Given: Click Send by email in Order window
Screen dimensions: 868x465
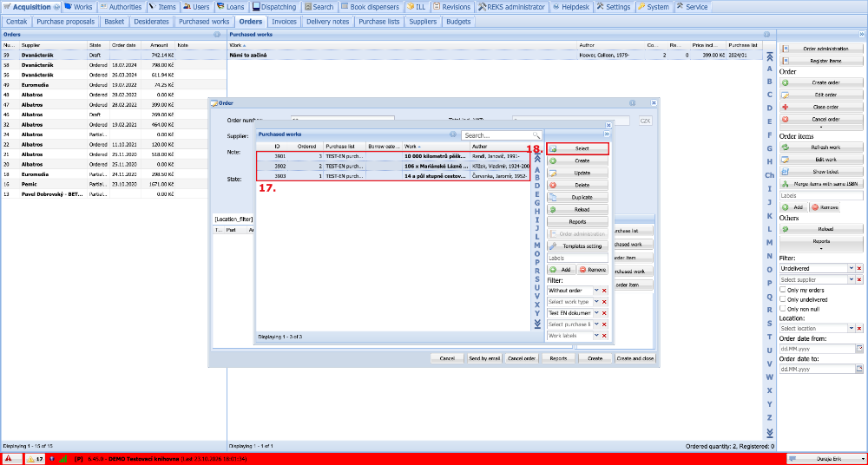Looking at the screenshot, I should point(483,358).
